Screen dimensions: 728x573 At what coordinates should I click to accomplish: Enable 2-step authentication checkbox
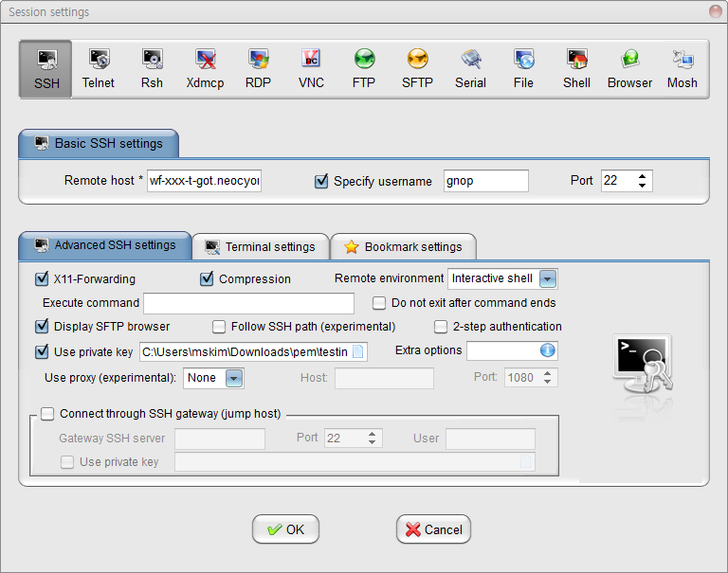[441, 327]
